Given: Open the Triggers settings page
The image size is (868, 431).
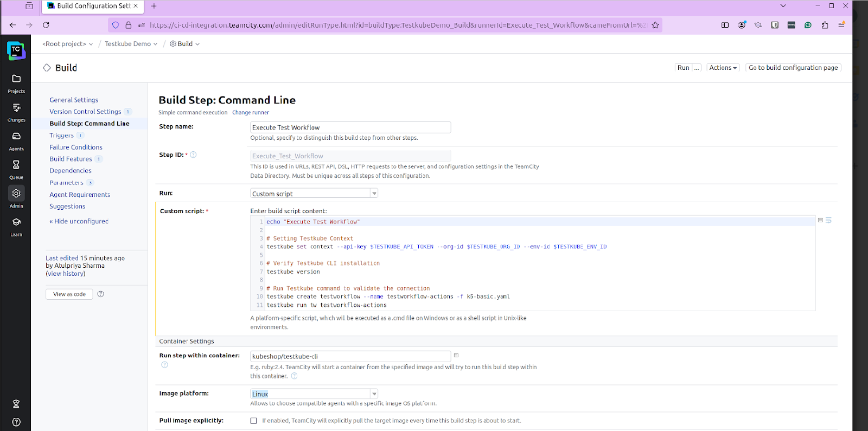Looking at the screenshot, I should [61, 136].
